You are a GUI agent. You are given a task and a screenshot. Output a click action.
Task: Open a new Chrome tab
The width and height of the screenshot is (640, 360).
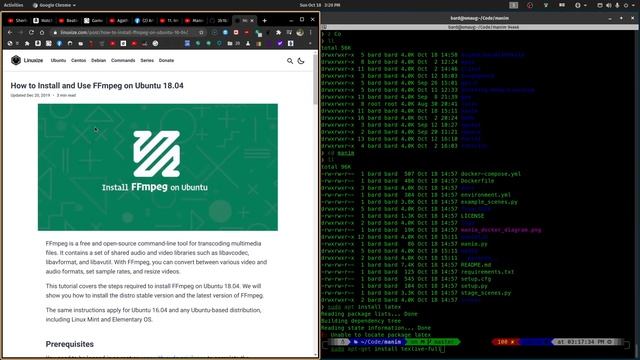264,20
